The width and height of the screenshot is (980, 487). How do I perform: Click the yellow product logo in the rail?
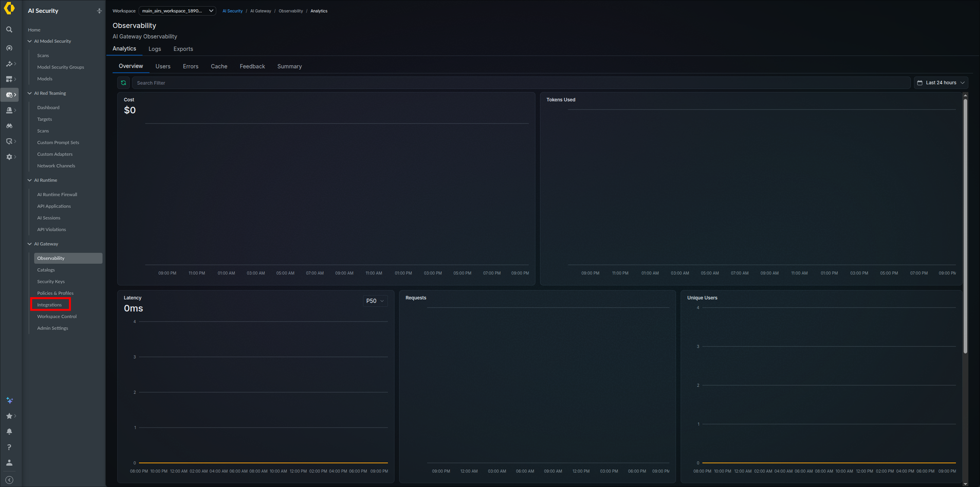pos(9,9)
